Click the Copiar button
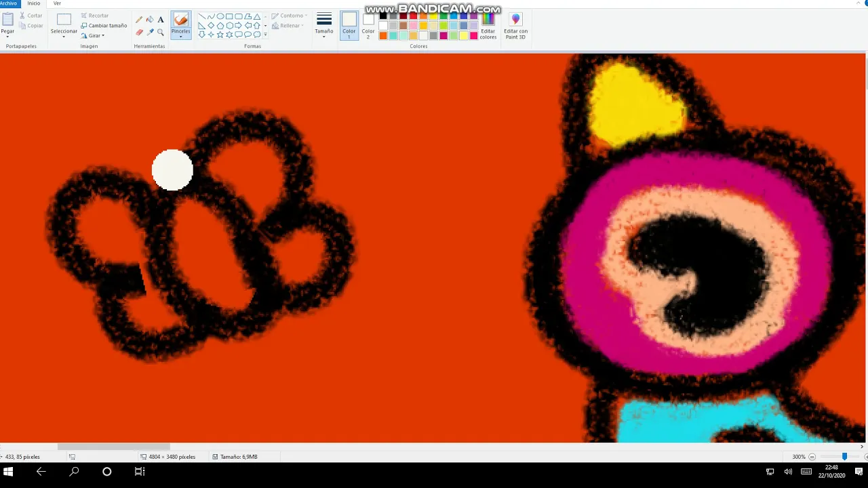 [x=31, y=26]
